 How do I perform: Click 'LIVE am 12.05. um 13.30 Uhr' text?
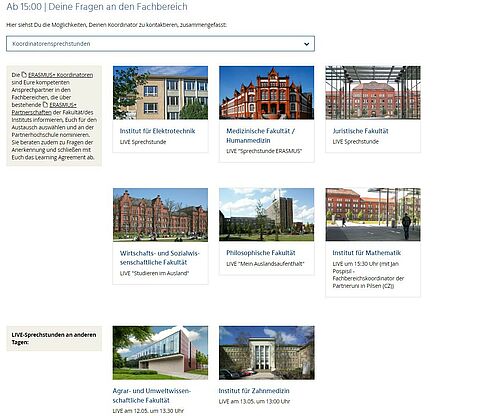tap(148, 411)
